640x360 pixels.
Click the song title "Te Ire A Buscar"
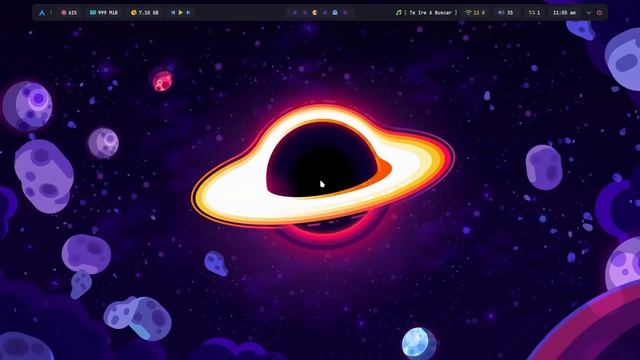(x=430, y=13)
